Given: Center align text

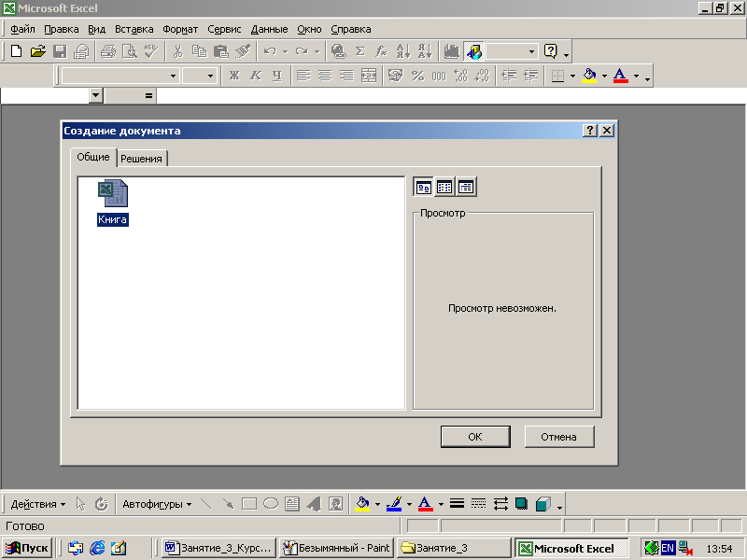Looking at the screenshot, I should (x=325, y=76).
